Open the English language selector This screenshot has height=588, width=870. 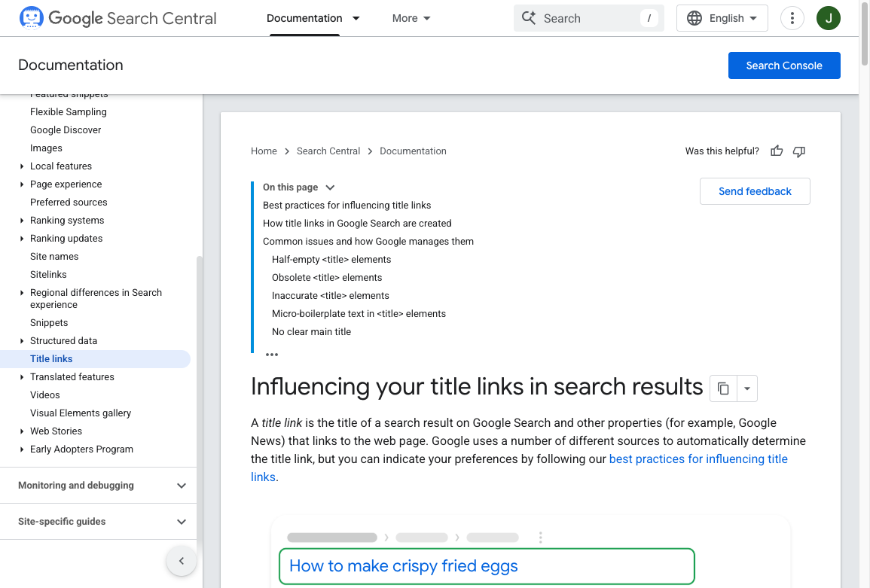tap(722, 18)
